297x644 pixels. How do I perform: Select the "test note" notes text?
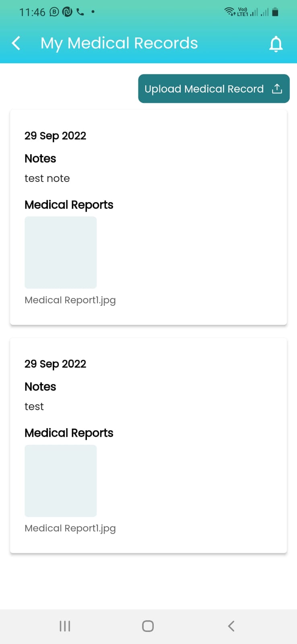(x=47, y=178)
